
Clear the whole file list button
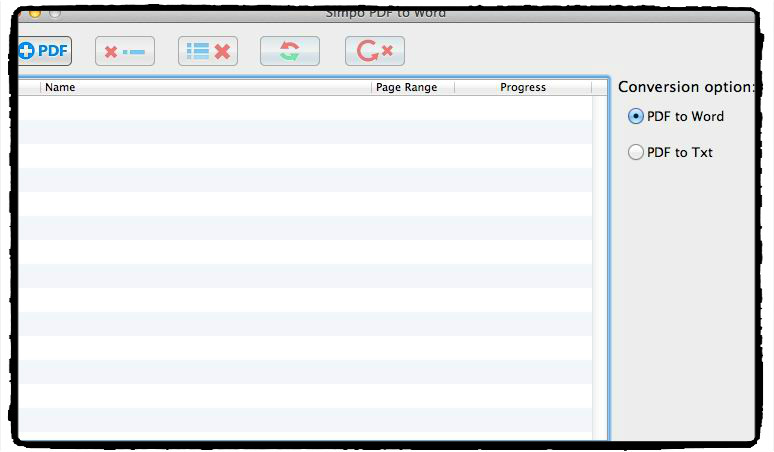(x=208, y=51)
